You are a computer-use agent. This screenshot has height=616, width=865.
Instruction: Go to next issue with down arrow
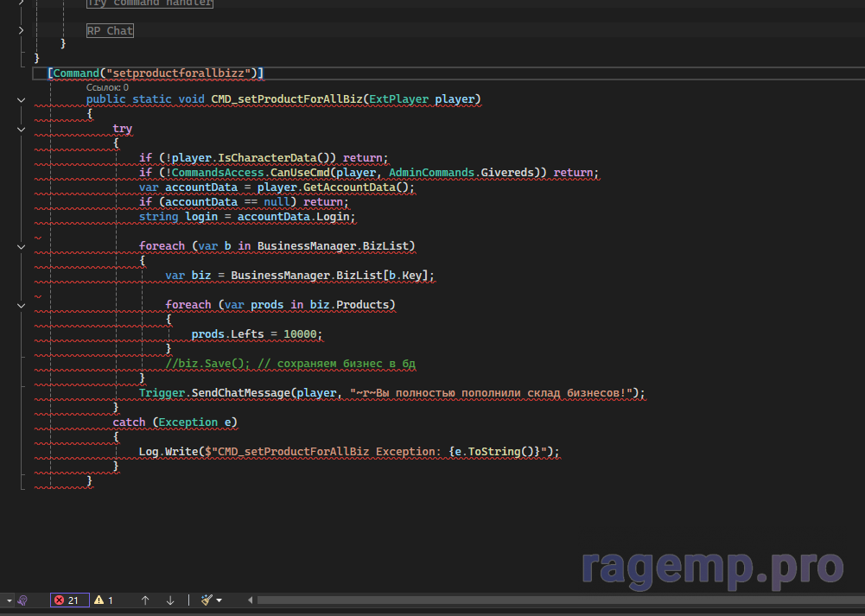pyautogui.click(x=170, y=600)
